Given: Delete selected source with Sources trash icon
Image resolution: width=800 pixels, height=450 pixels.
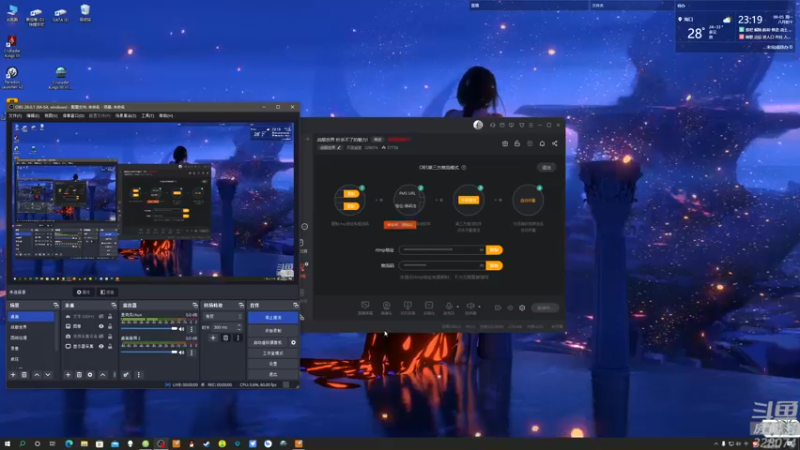Looking at the screenshot, I should point(79,374).
